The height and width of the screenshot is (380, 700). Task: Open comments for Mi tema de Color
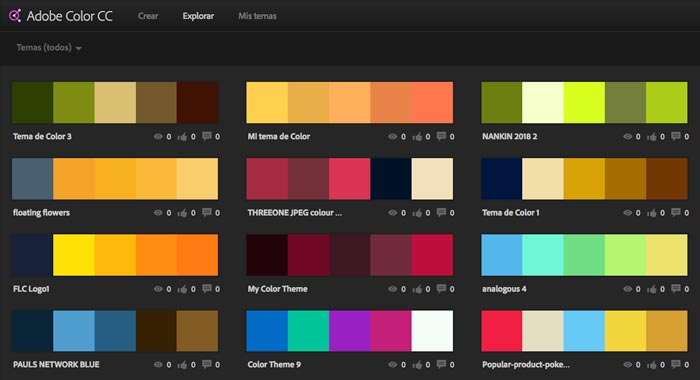[x=441, y=136]
